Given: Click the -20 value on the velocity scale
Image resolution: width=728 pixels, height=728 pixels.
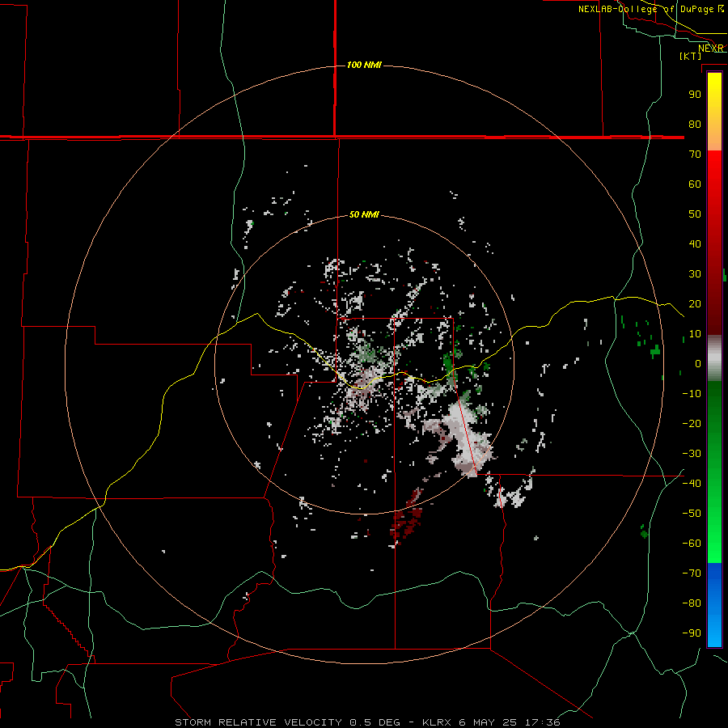Looking at the screenshot, I should pyautogui.click(x=692, y=423).
